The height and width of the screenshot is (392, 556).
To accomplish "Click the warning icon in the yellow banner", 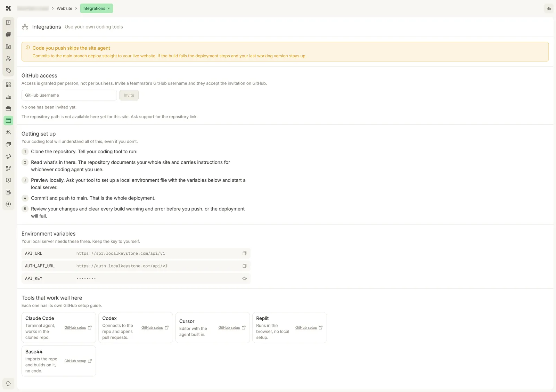I will click(28, 48).
